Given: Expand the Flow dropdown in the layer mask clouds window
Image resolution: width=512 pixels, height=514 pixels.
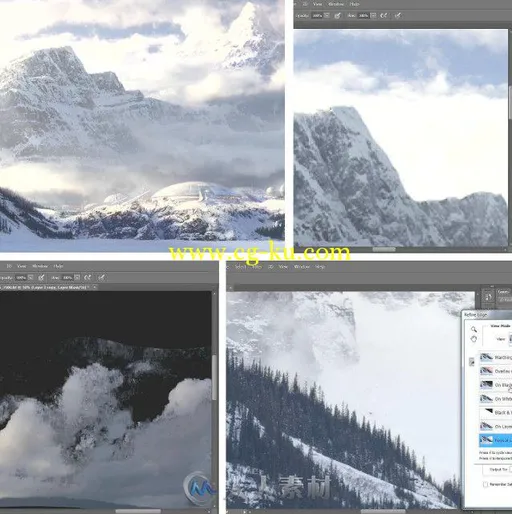Looking at the screenshot, I should pyautogui.click(x=77, y=277).
